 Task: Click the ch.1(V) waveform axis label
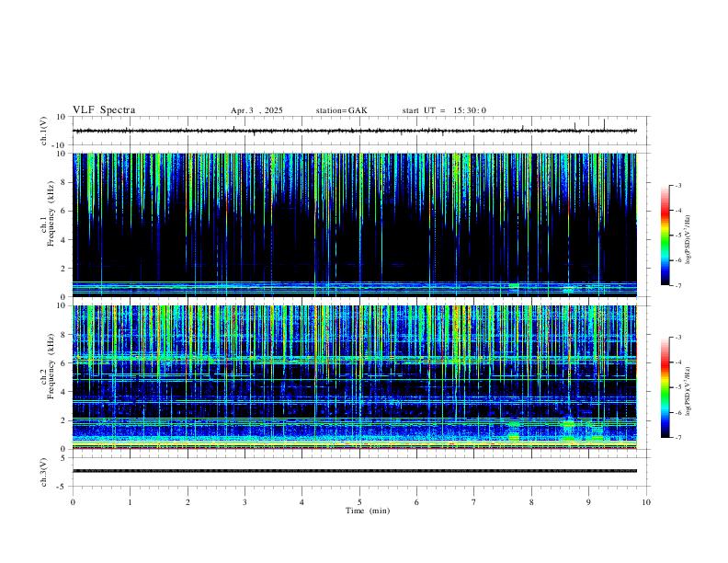(44, 131)
